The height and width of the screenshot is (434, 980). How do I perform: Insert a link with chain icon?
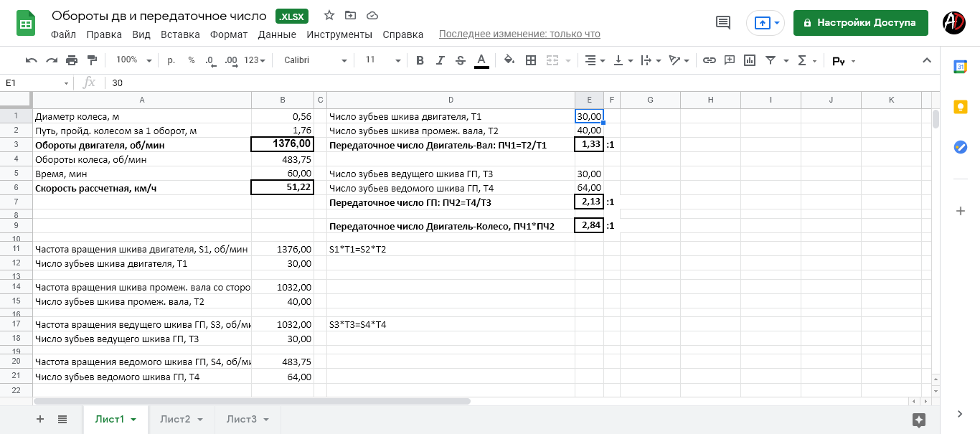tap(709, 60)
